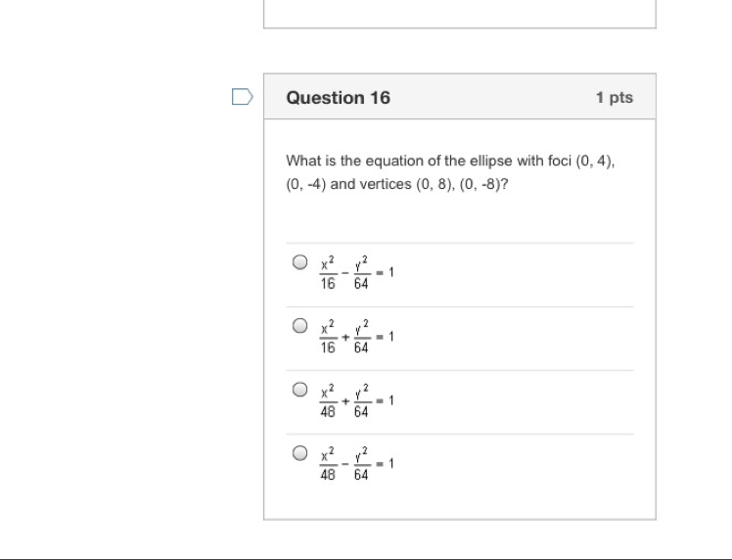Click the y²/64 fraction in the last option
This screenshot has width=732, height=560.
(x=361, y=464)
